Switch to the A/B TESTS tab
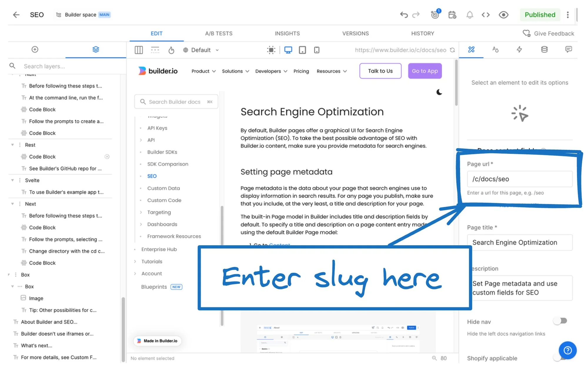 click(218, 33)
